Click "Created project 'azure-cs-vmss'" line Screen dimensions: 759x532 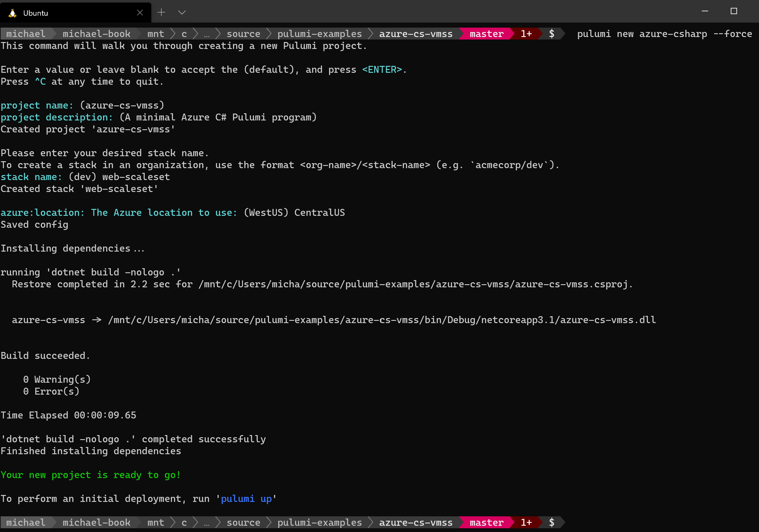point(88,129)
